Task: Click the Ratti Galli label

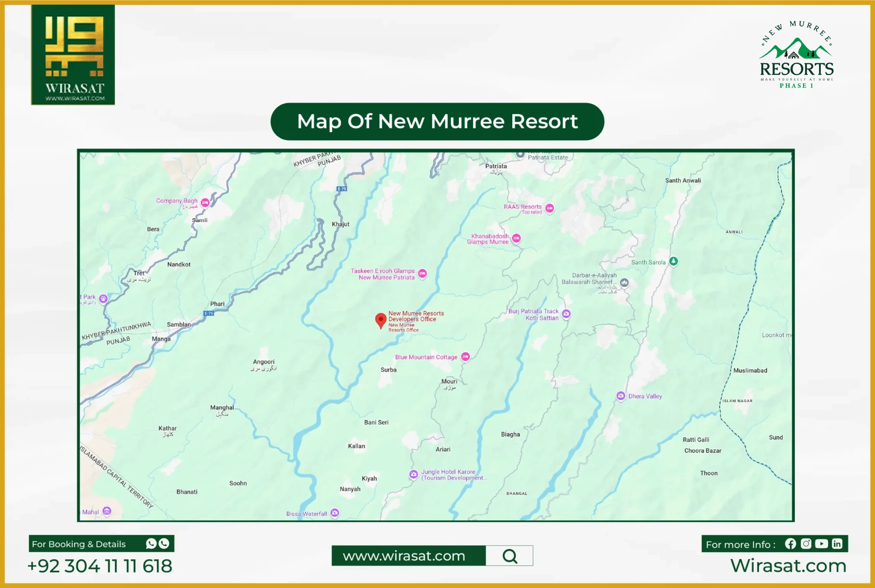Action: click(696, 440)
